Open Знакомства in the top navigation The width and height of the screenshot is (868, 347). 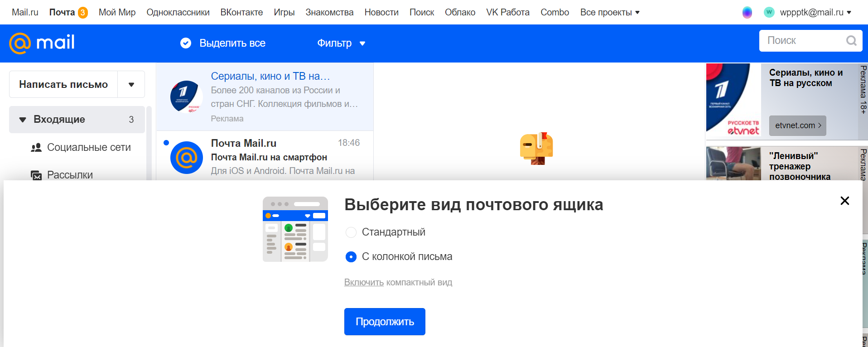point(329,12)
